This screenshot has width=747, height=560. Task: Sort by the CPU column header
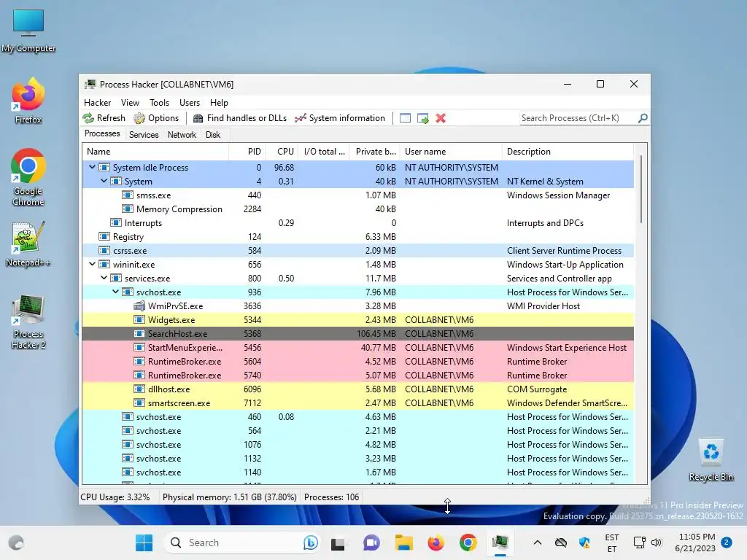pyautogui.click(x=282, y=152)
